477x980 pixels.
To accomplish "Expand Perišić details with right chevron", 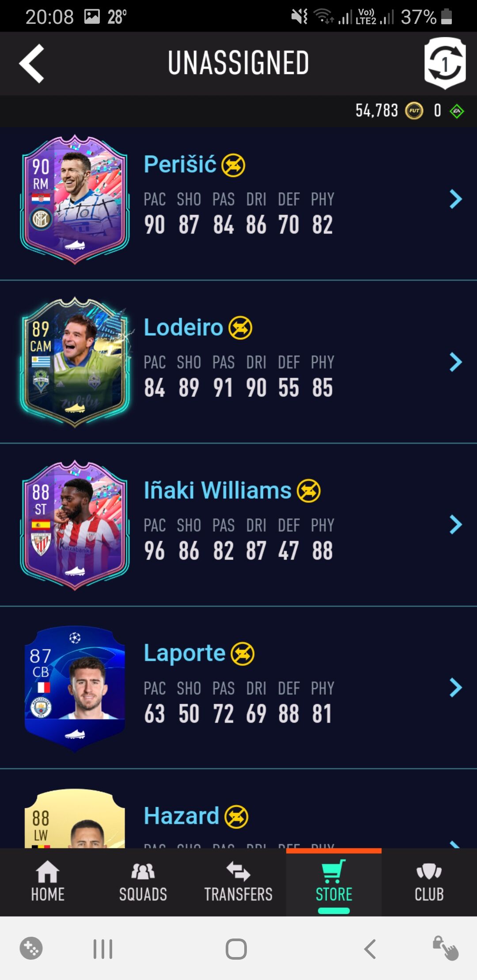I will (455, 199).
